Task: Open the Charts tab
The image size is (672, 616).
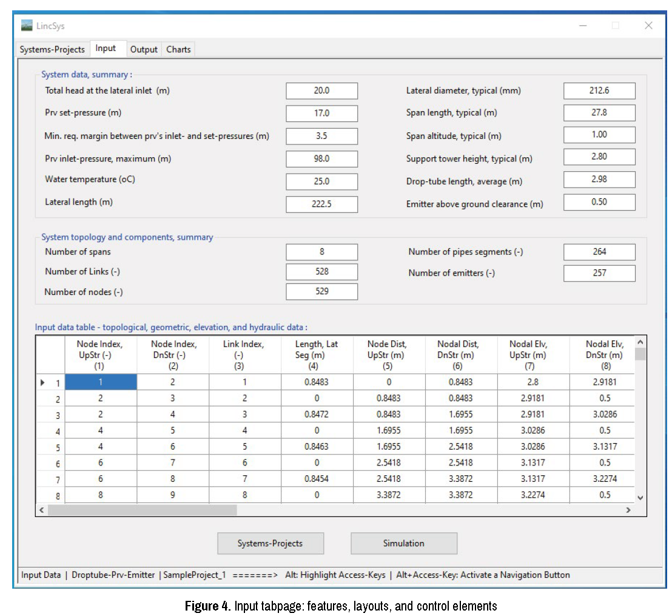Action: pyautogui.click(x=178, y=49)
